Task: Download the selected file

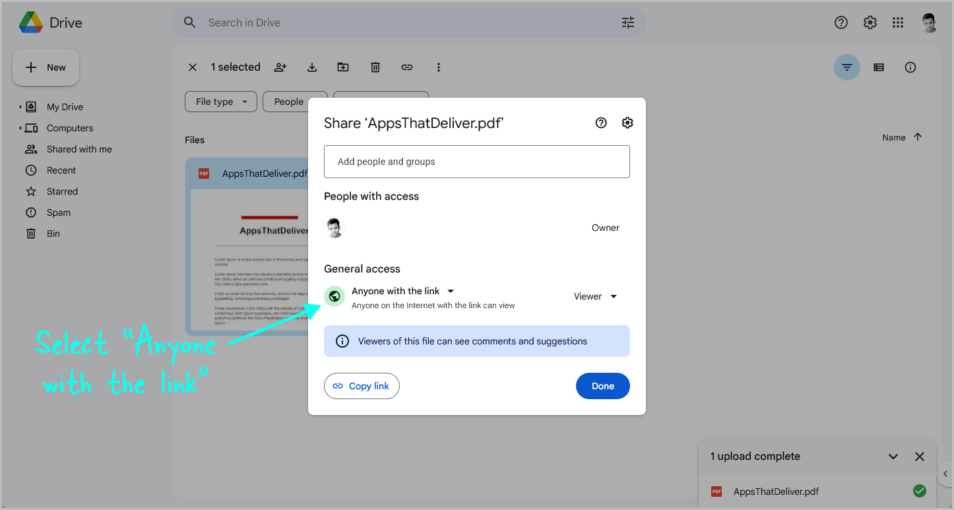Action: 312,68
